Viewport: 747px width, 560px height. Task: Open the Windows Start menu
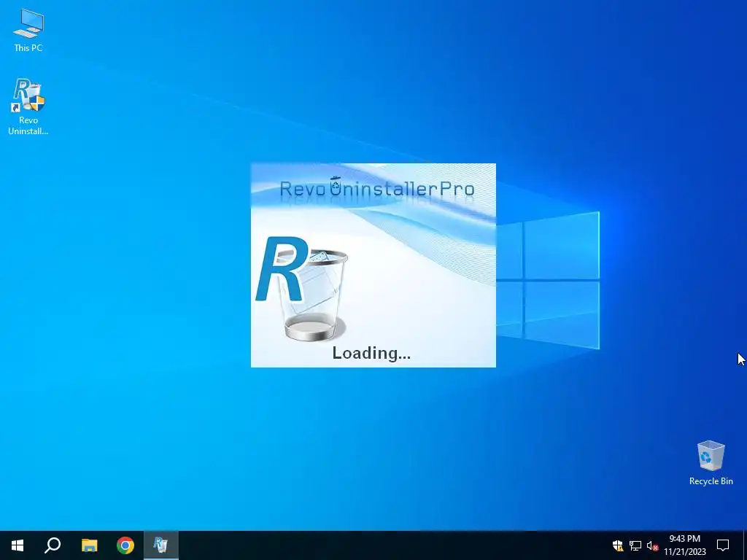18,545
